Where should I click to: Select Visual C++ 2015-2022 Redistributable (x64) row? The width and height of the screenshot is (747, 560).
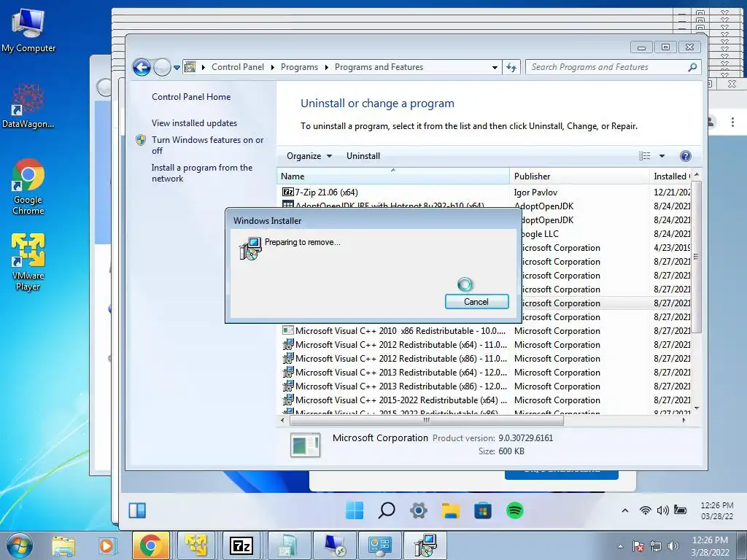395,400
